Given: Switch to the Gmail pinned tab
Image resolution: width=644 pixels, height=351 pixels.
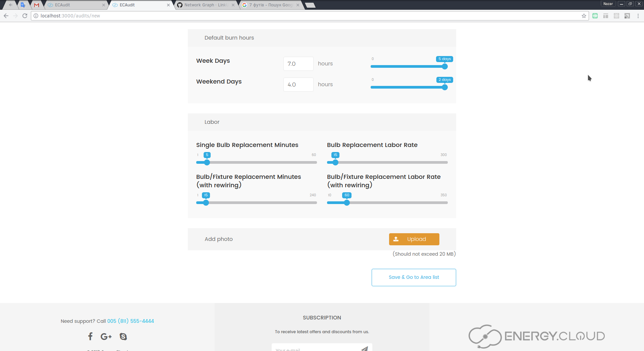Looking at the screenshot, I should pos(37,5).
